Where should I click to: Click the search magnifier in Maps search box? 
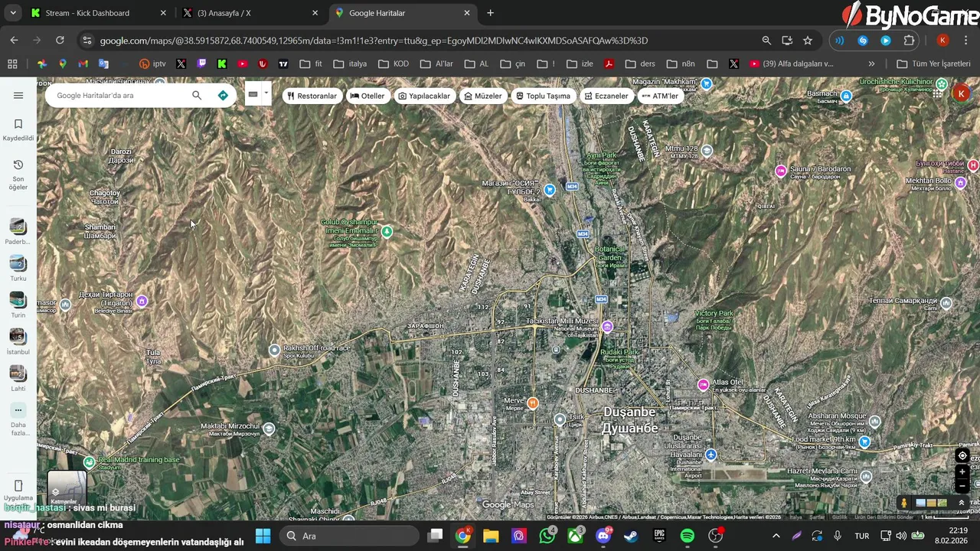197,96
